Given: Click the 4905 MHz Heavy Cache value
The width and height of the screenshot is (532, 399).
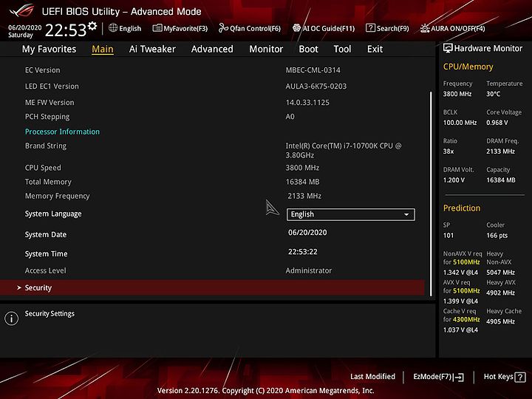Looking at the screenshot, I should [x=500, y=321].
